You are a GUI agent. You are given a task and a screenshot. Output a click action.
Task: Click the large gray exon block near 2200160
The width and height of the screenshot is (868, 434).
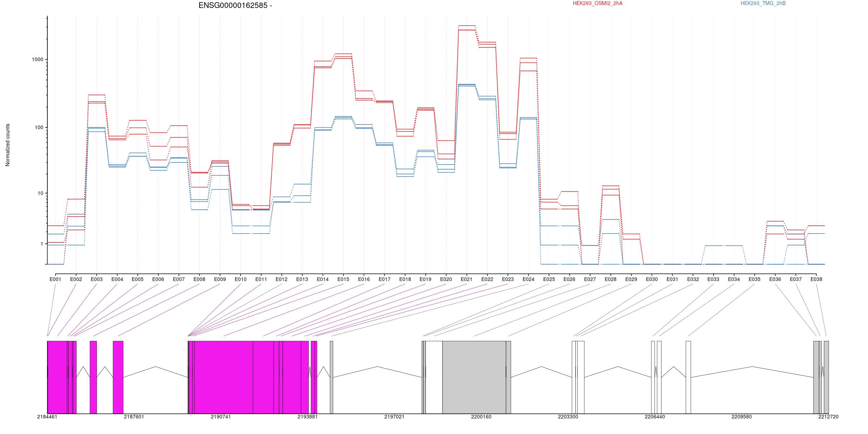point(474,377)
